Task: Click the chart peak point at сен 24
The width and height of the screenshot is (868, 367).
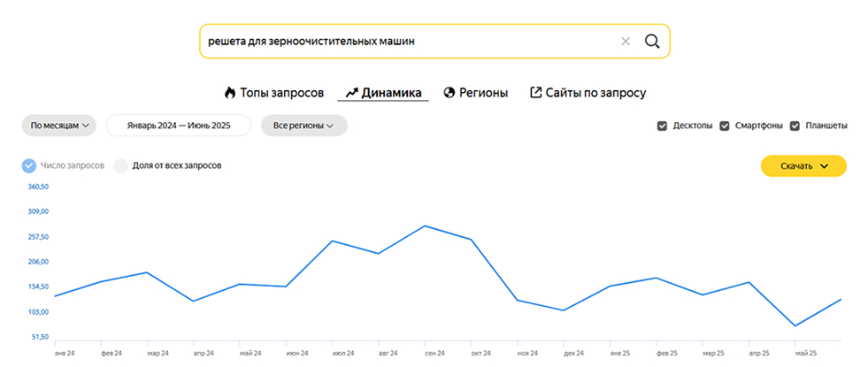Action: tap(425, 226)
